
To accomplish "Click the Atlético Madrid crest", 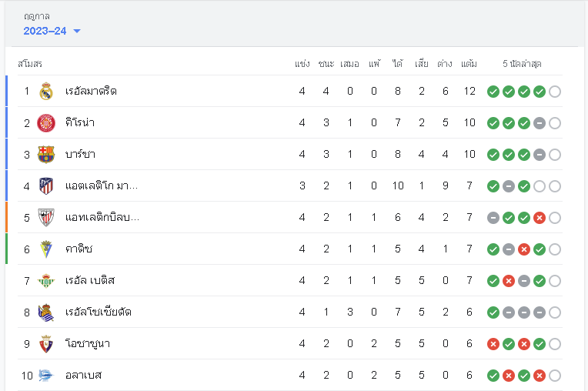I will click(45, 186).
